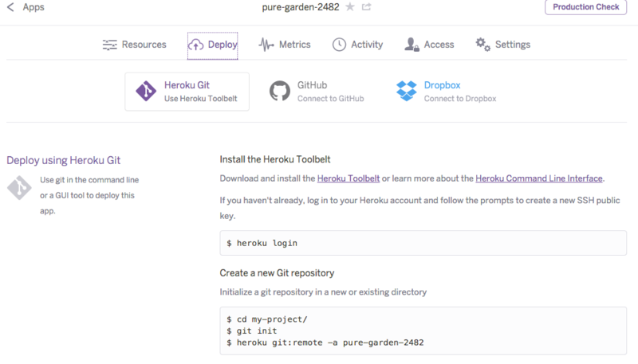Click the Settings gears icon

483,45
